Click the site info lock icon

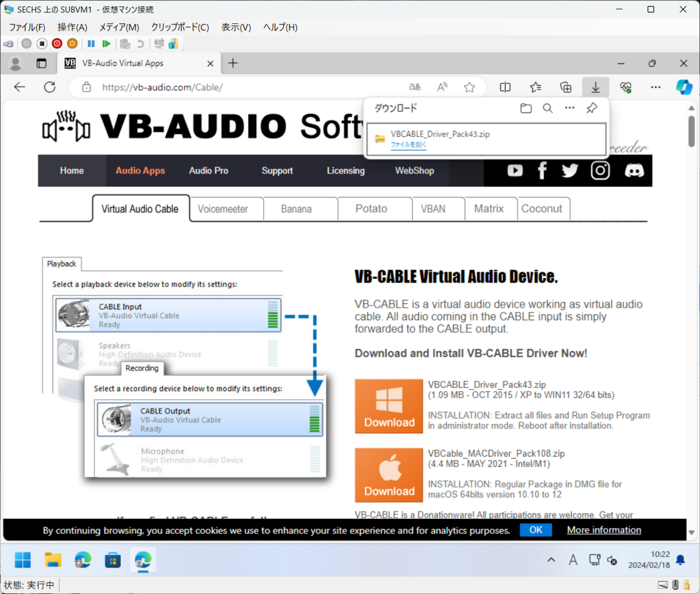pyautogui.click(x=86, y=87)
